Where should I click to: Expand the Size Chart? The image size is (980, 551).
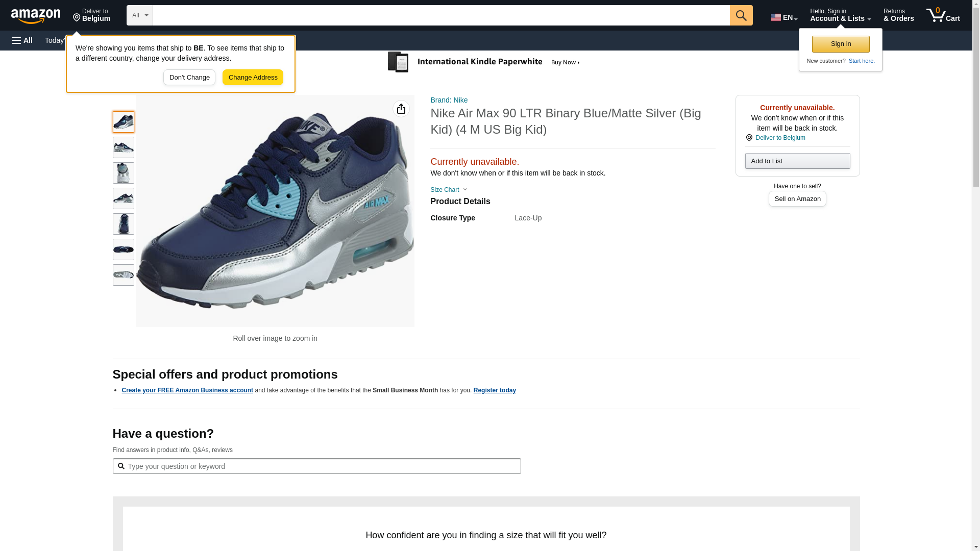[x=449, y=190]
